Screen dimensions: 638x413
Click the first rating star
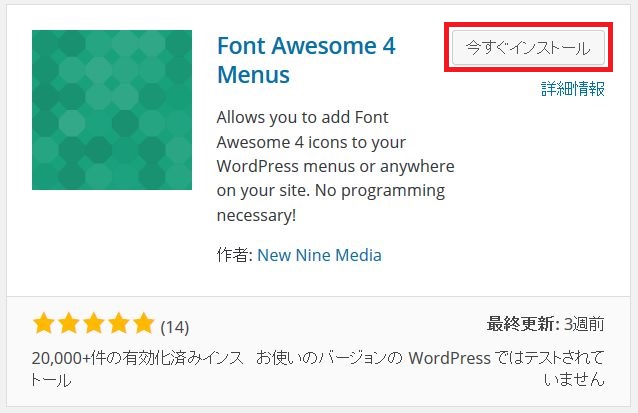(x=44, y=323)
